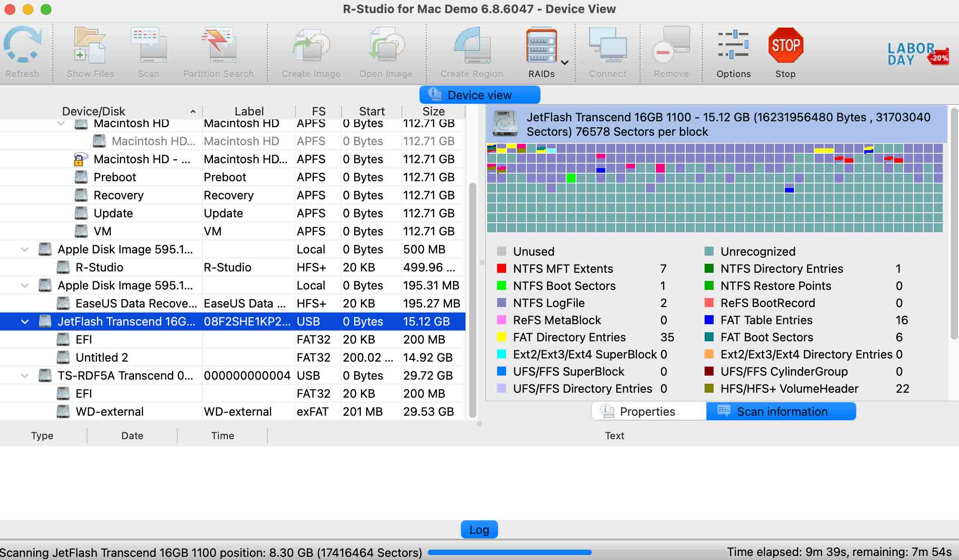This screenshot has width=959, height=560.
Task: Sort by the Device/Disk column arrow
Action: pyautogui.click(x=193, y=111)
